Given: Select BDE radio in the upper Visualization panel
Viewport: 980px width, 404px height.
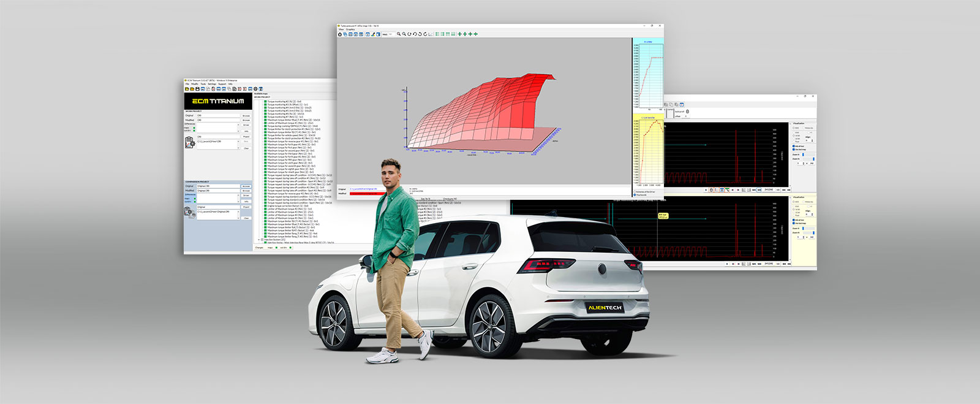Looking at the screenshot, I should pos(794,128).
